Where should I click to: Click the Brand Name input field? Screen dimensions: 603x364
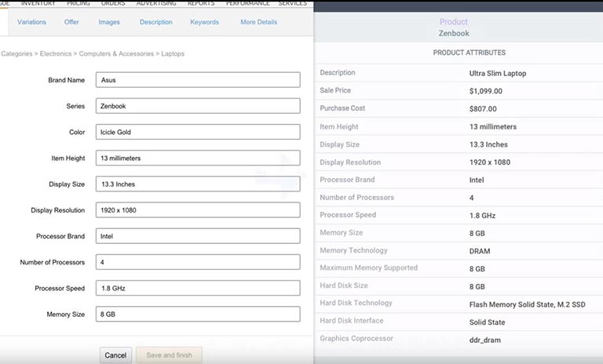click(x=198, y=80)
